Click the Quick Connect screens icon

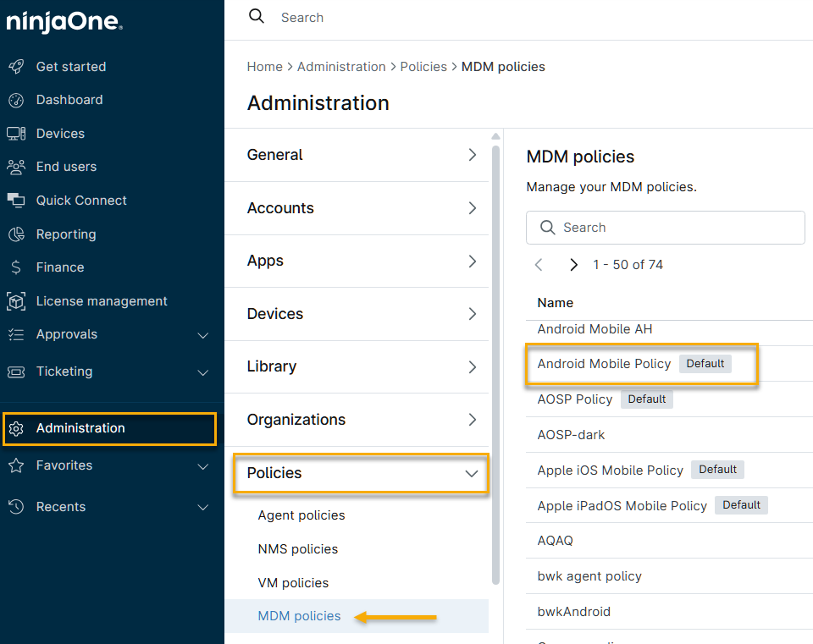tap(16, 201)
